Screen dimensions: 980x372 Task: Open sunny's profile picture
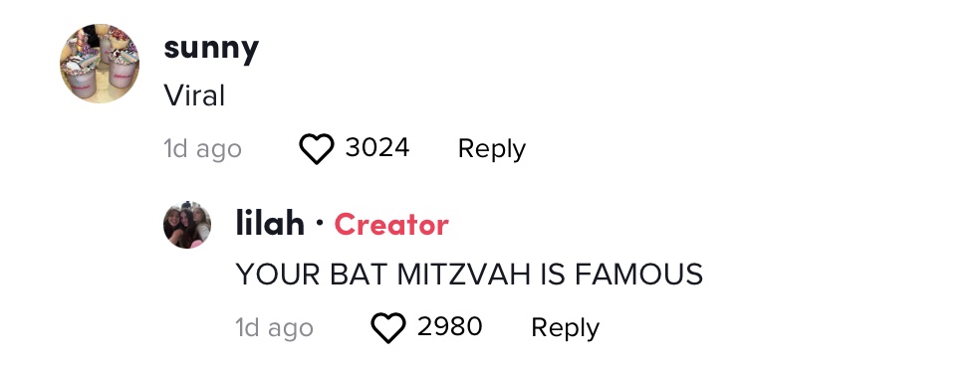100,64
